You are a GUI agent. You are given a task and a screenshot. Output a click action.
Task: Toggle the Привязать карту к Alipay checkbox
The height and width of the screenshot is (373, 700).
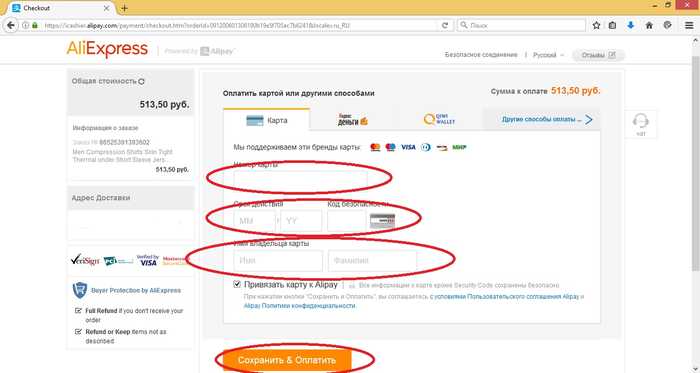click(237, 284)
